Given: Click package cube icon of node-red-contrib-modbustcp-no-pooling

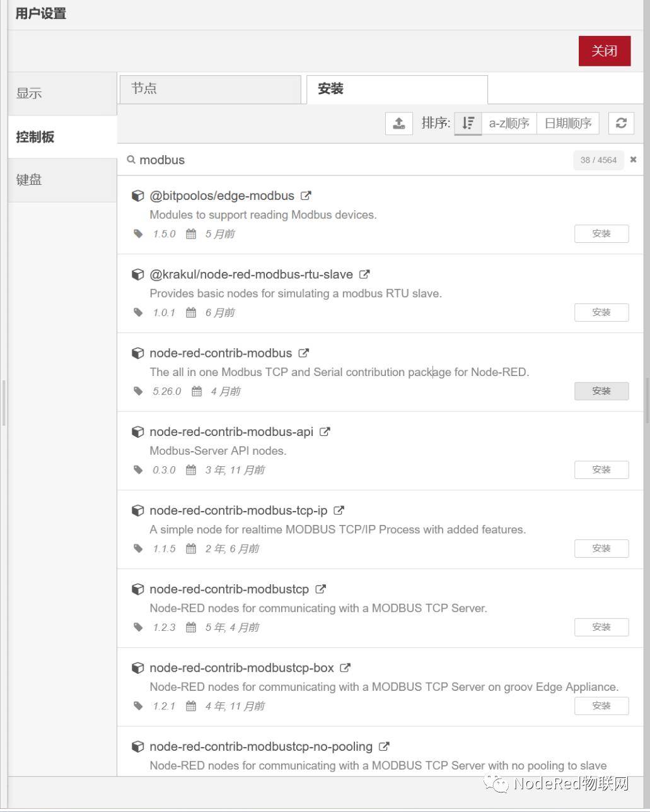Looking at the screenshot, I should pos(137,746).
